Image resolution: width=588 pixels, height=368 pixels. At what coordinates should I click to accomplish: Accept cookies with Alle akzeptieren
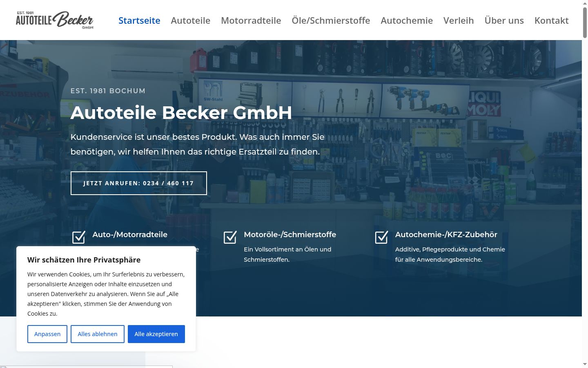pyautogui.click(x=156, y=334)
